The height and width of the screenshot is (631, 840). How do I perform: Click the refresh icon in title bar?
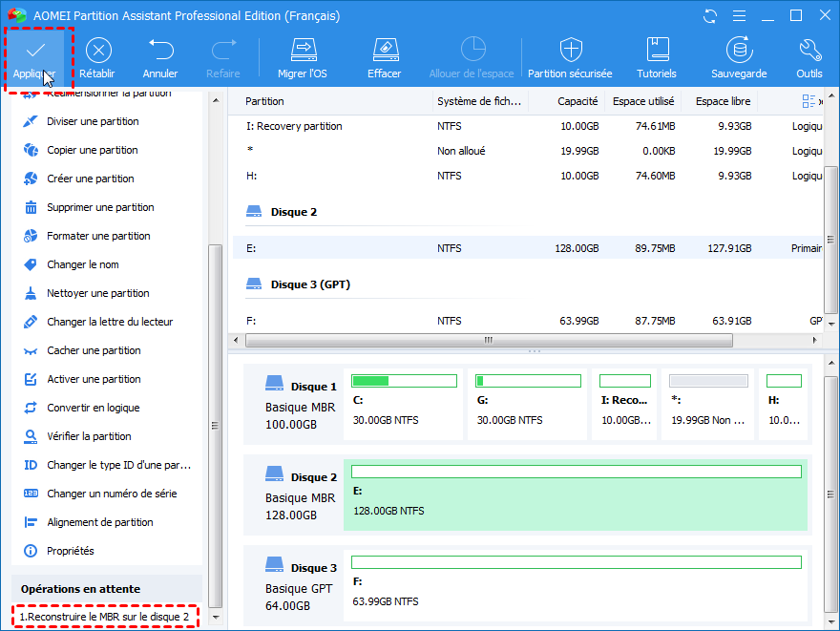709,16
